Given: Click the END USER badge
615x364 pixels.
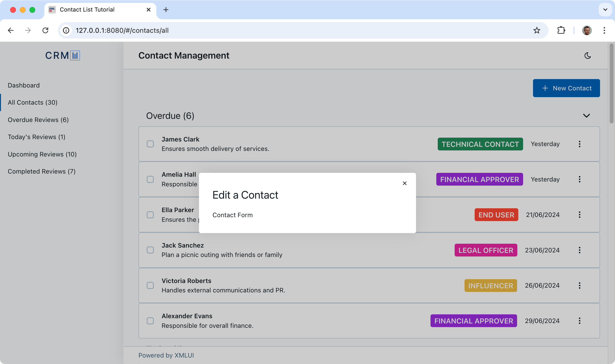Looking at the screenshot, I should [496, 215].
